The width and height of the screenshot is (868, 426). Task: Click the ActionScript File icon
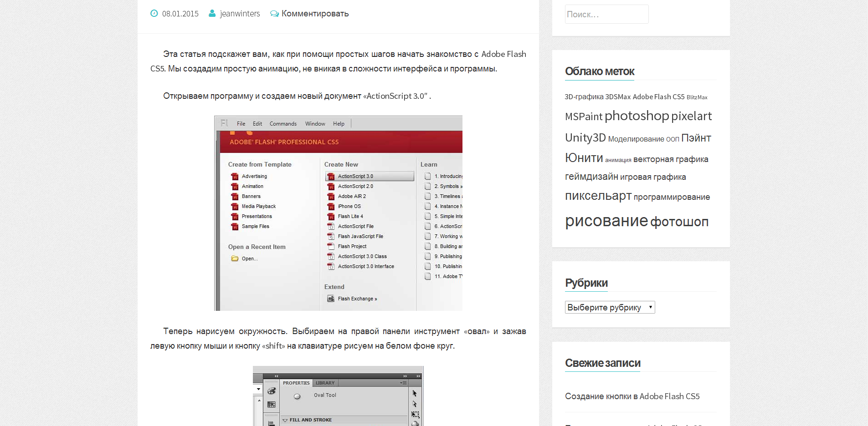click(x=331, y=226)
